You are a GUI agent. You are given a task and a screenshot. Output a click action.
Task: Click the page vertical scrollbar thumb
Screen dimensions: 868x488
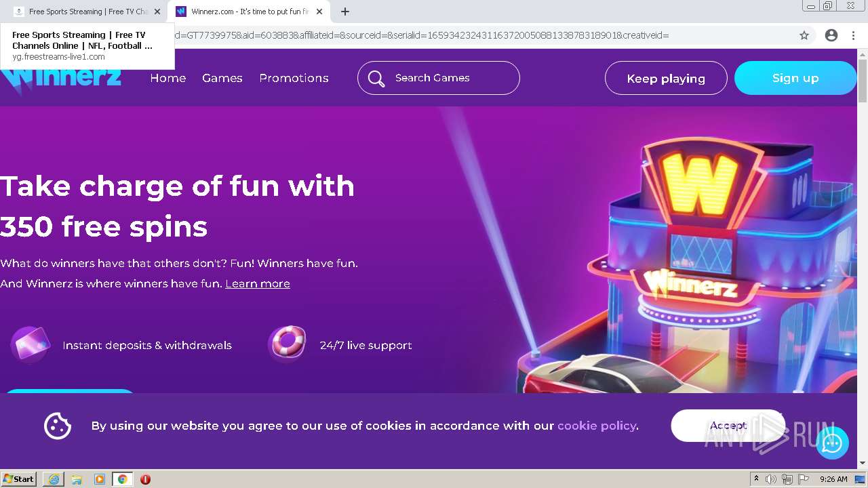862,81
